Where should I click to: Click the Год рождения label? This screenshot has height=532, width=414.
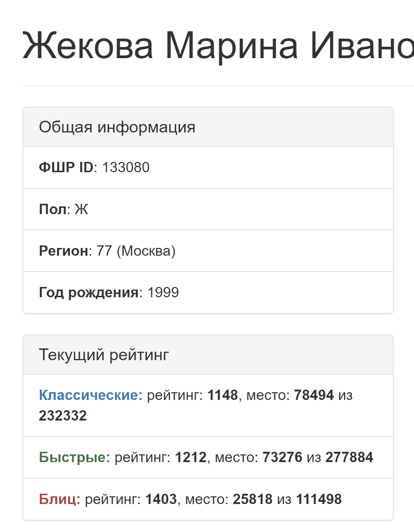pyautogui.click(x=89, y=292)
